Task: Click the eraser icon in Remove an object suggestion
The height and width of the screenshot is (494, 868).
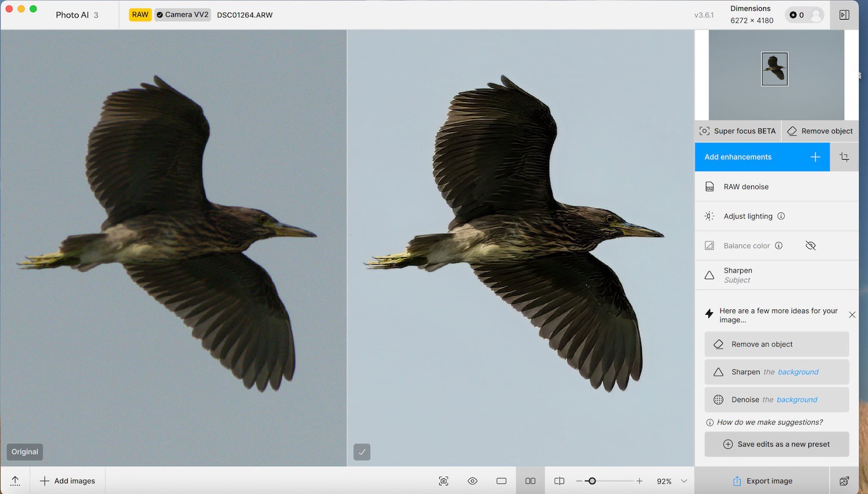Action: 718,344
